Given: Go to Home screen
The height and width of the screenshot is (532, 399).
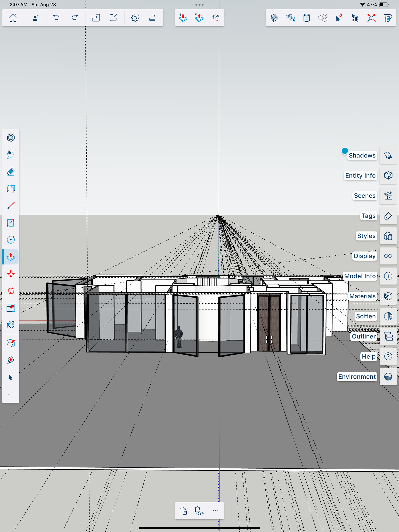Looking at the screenshot, I should click(13, 18).
